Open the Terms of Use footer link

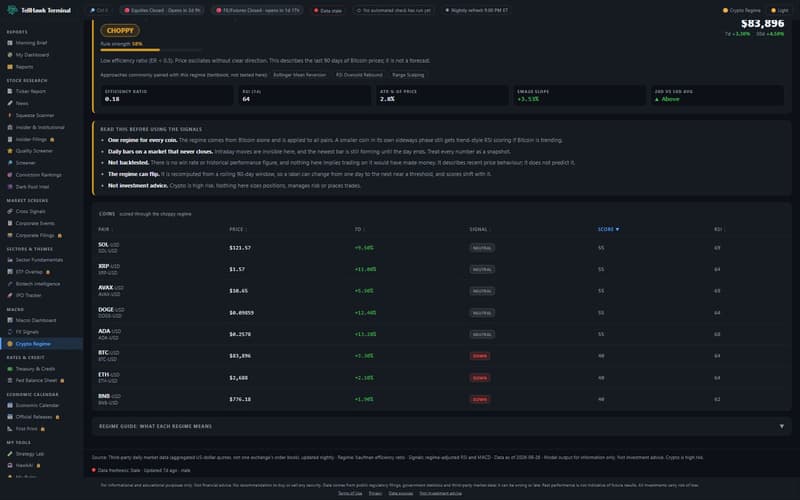point(350,493)
